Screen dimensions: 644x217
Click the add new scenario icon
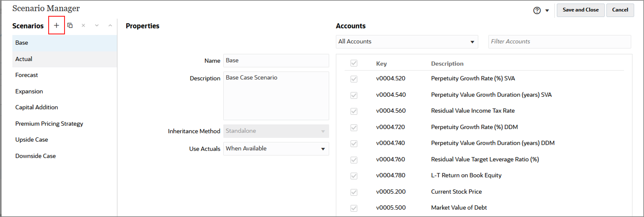[x=56, y=25]
